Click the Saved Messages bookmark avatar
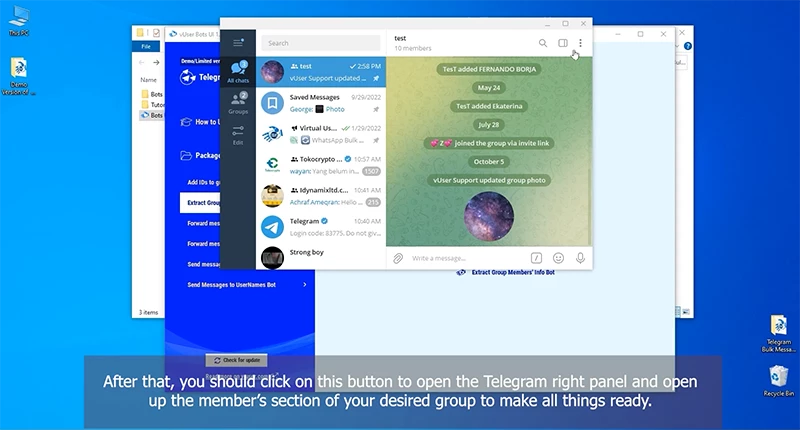This screenshot has height=430, width=800. pos(272,103)
